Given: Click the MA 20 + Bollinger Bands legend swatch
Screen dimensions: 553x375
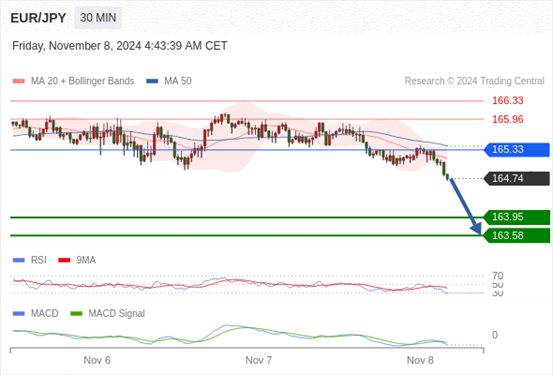Looking at the screenshot, I should pos(19,81).
